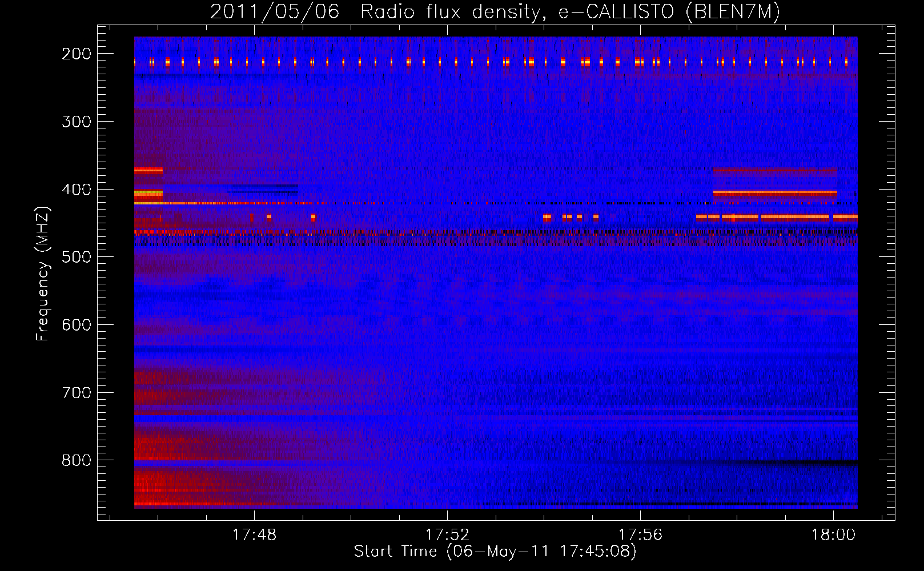This screenshot has width=924, height=571.
Task: Click the 800 frequency tick label
Action: click(77, 460)
